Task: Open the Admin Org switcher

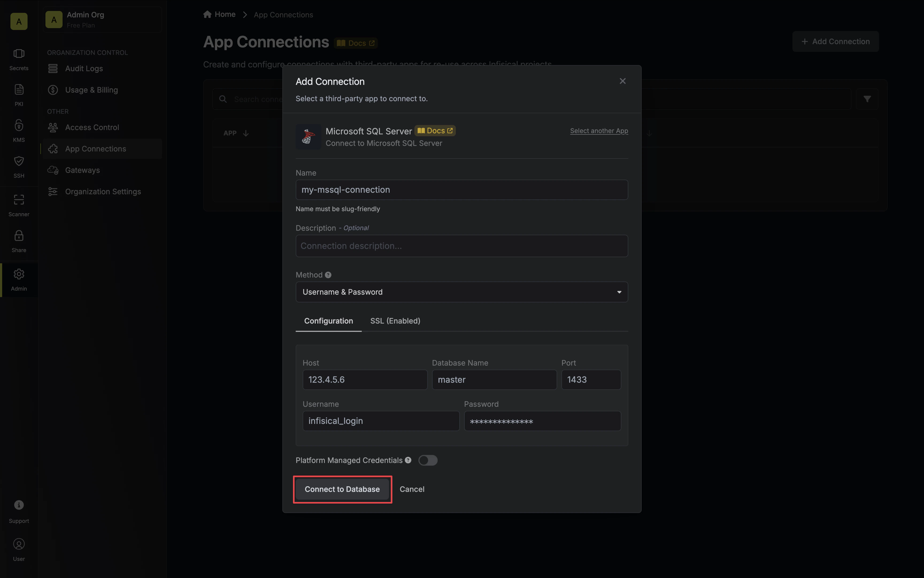Action: 102,20
